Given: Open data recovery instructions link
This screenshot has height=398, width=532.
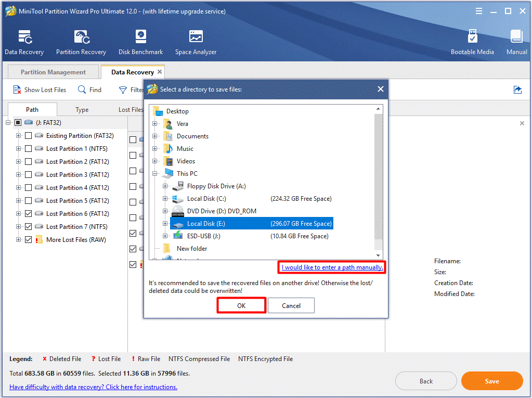Looking at the screenshot, I should 93,387.
